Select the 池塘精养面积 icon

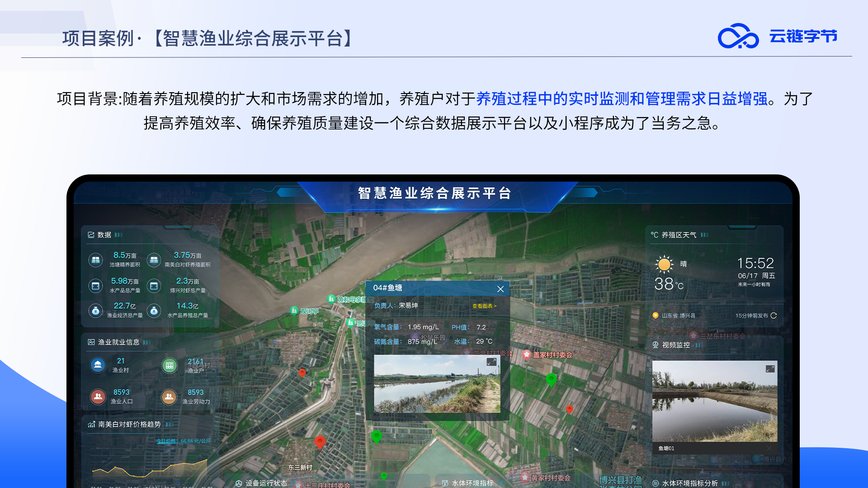click(95, 260)
